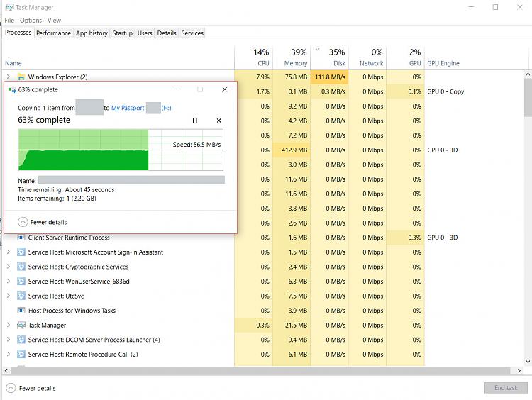Image resolution: width=532 pixels, height=400 pixels.
Task: Switch to the Details tab
Action: pos(167,33)
